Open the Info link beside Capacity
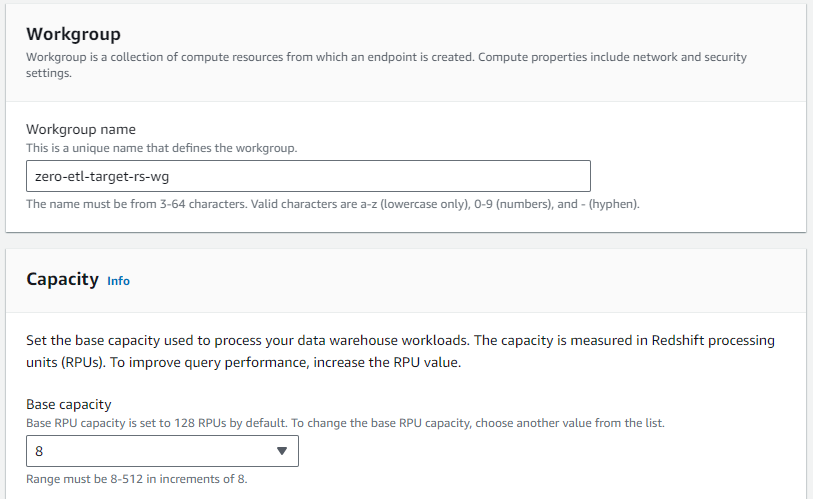Image resolution: width=813 pixels, height=499 pixels. point(118,281)
